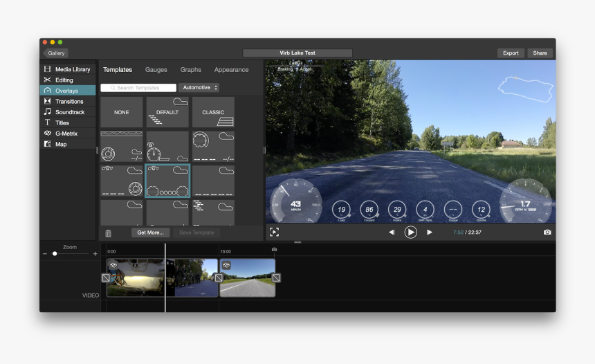Switch to the Gauges tab

(x=156, y=70)
